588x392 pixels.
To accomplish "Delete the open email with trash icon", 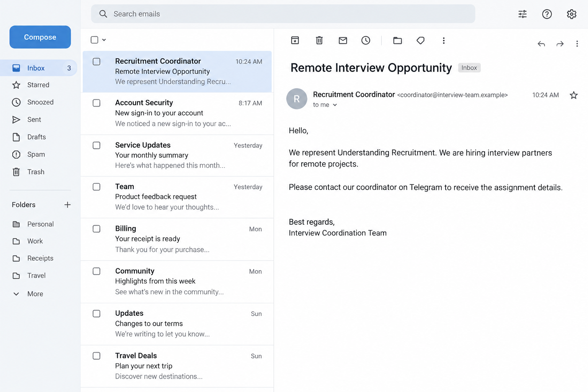I will (x=319, y=40).
